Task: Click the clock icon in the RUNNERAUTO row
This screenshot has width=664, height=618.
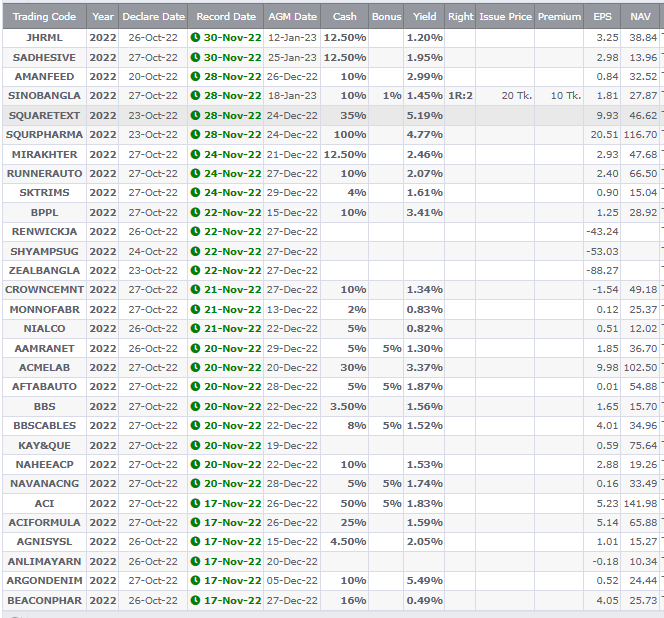Action: 195,173
